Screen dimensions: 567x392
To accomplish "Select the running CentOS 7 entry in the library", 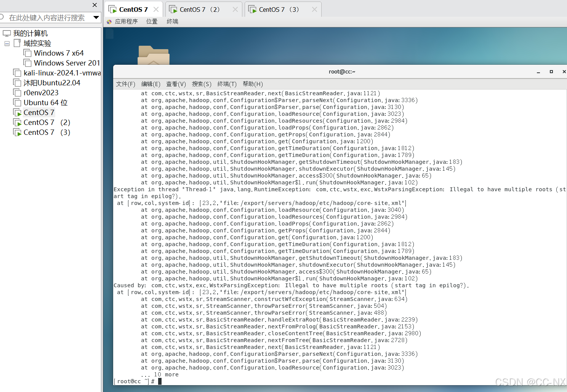I will (x=39, y=113).
